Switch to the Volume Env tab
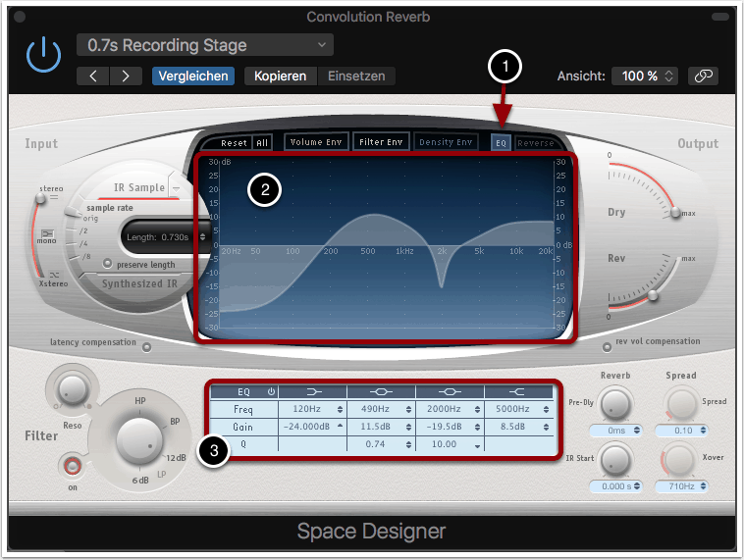 pyautogui.click(x=316, y=142)
